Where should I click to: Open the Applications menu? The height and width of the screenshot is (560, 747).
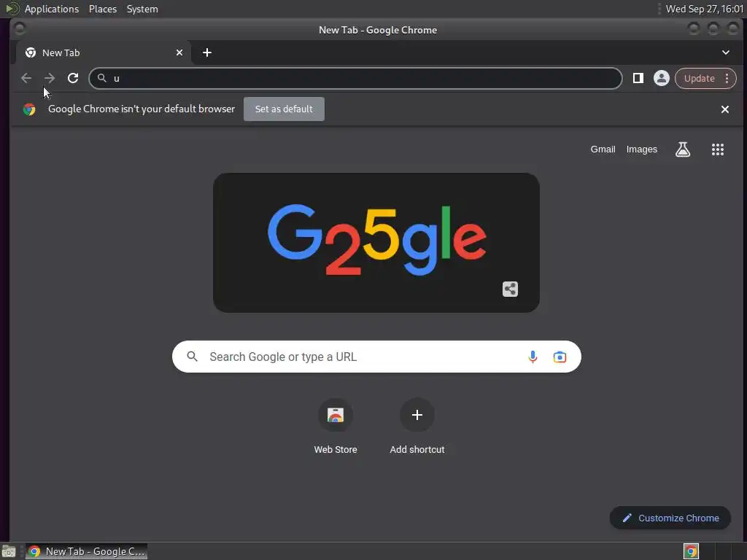coord(52,9)
